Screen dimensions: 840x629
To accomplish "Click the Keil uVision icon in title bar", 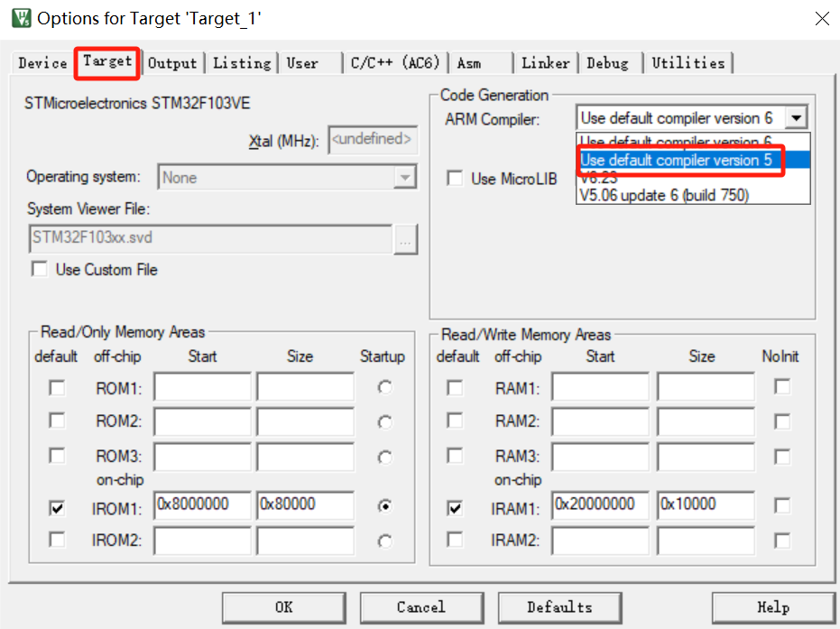I will click(x=22, y=18).
